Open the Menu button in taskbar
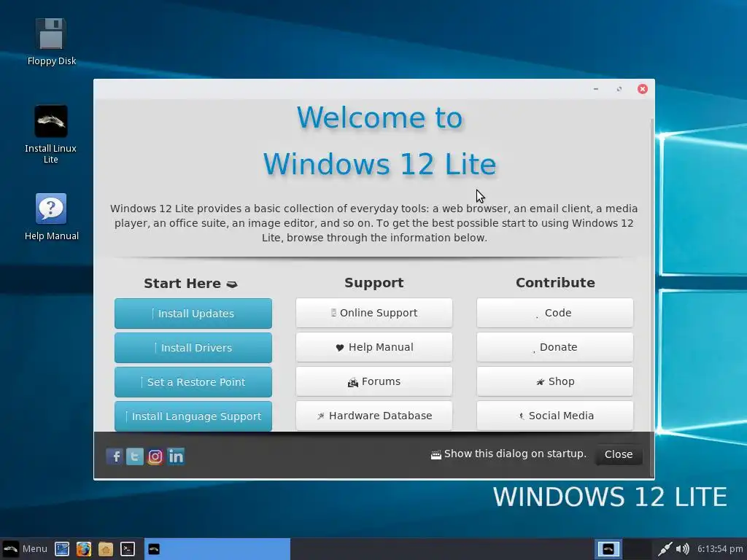This screenshot has width=747, height=560. click(25, 549)
